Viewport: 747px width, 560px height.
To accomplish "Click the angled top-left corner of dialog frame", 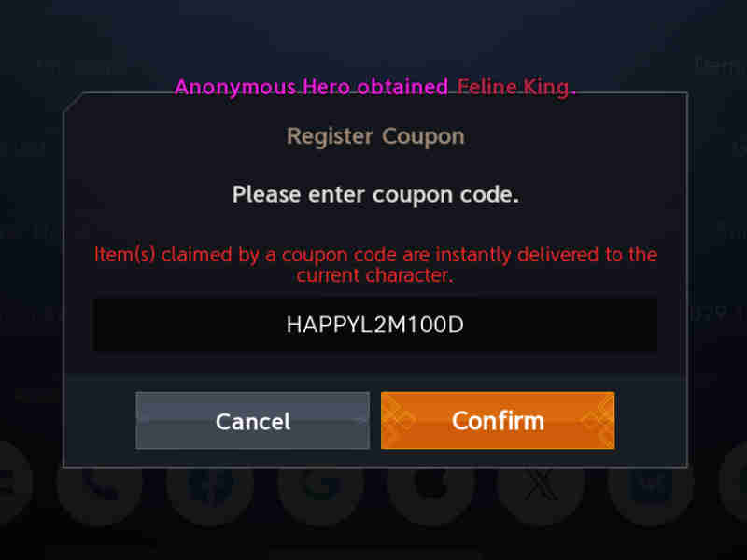I will [x=73, y=103].
